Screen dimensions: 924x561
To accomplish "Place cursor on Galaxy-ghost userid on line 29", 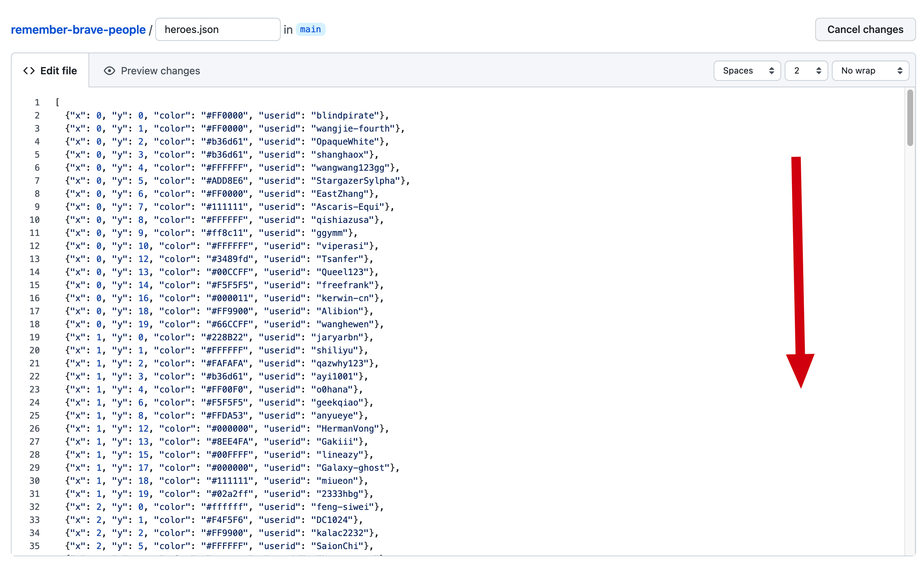I will pos(353,468).
